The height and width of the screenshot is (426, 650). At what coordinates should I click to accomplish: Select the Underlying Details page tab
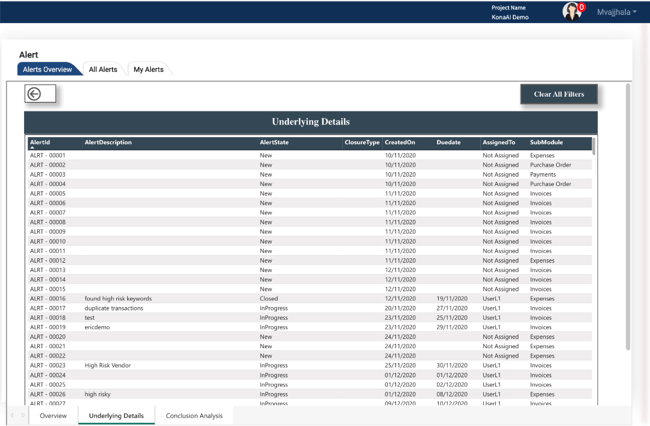[116, 415]
